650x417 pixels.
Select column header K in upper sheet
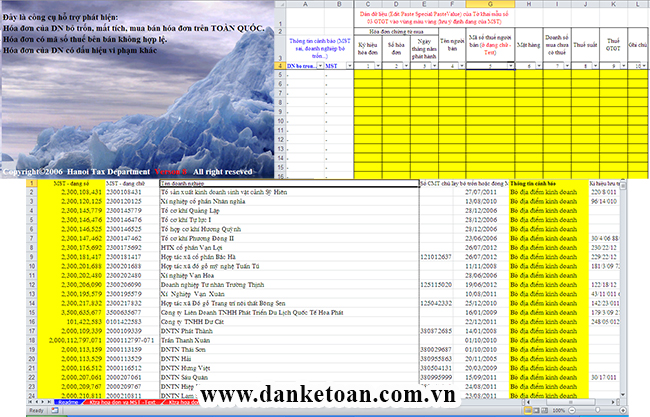pos(613,4)
